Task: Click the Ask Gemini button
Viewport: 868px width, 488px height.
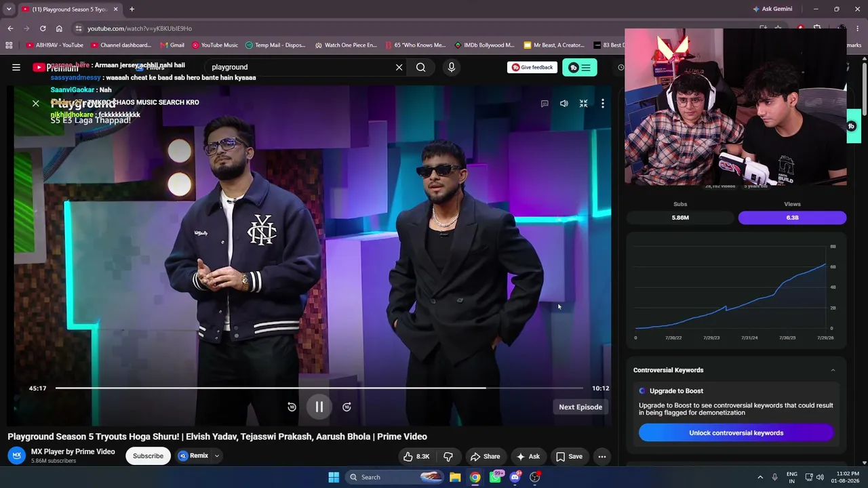Action: pyautogui.click(x=772, y=9)
